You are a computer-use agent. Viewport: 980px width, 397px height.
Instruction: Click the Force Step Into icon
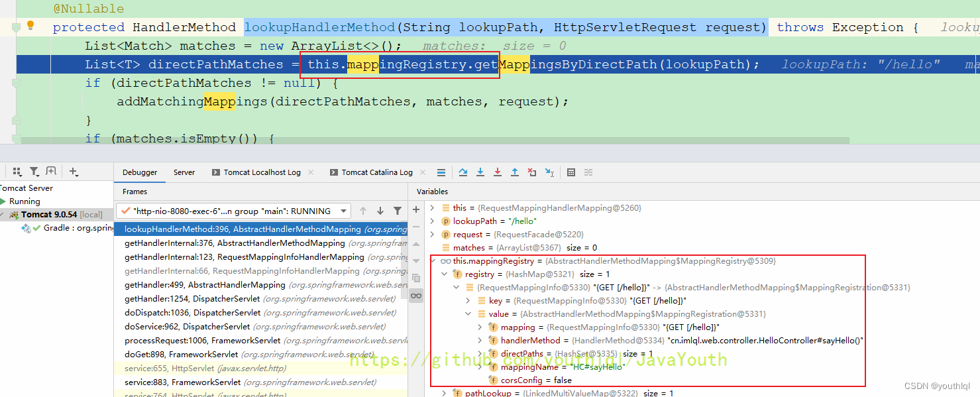[x=498, y=172]
